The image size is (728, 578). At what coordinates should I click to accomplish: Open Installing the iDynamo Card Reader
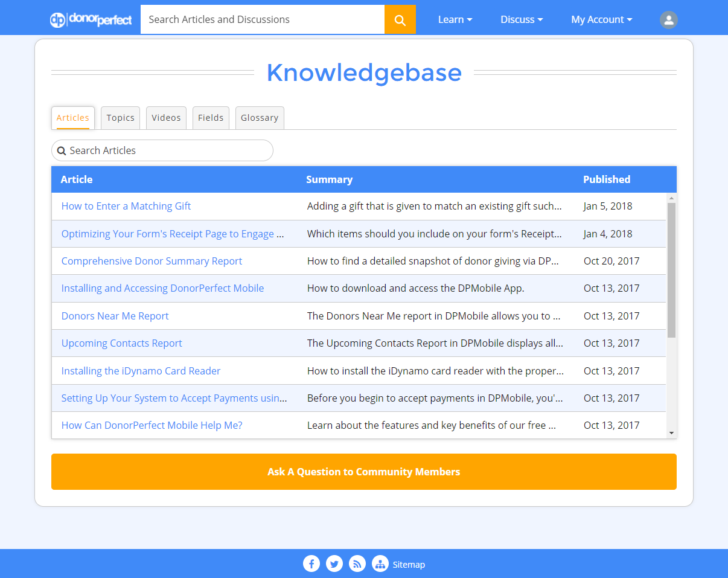tap(141, 371)
